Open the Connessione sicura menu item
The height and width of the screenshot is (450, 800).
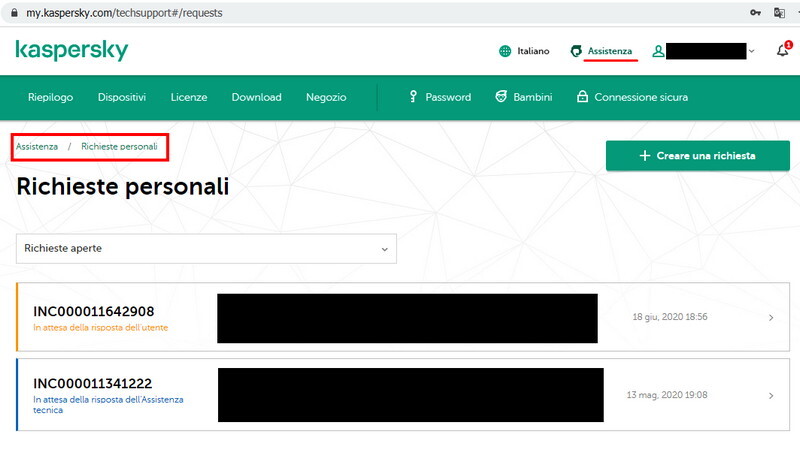pos(641,97)
